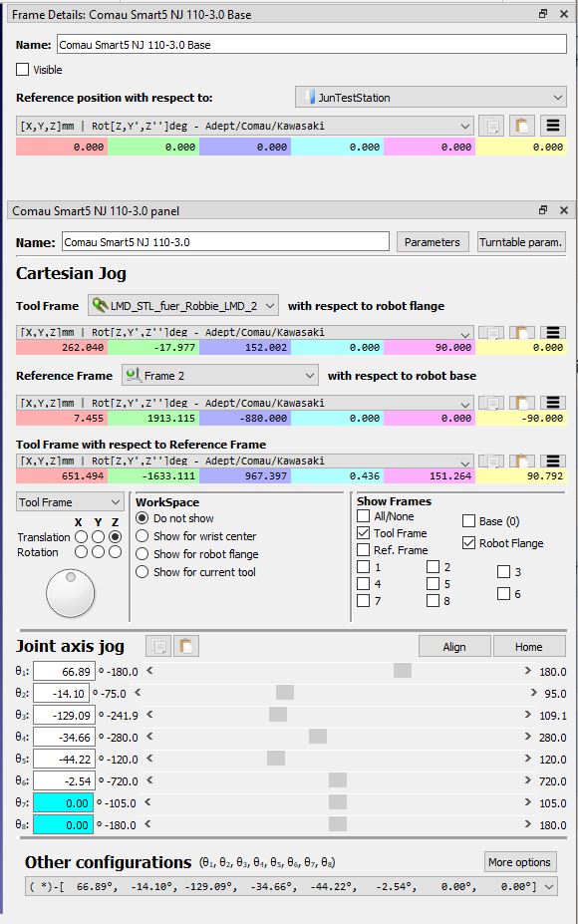Check the All/None show frames box
This screenshot has width=578, height=924.
coord(364,516)
